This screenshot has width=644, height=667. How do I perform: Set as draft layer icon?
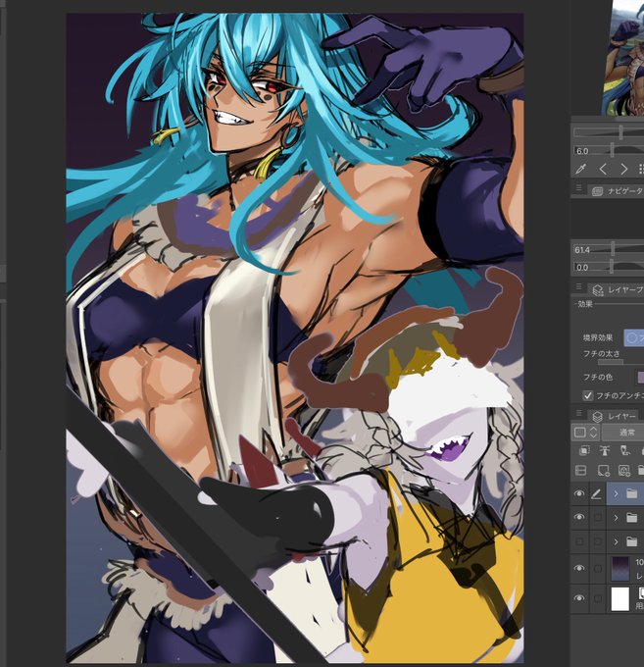pyautogui.click(x=624, y=451)
